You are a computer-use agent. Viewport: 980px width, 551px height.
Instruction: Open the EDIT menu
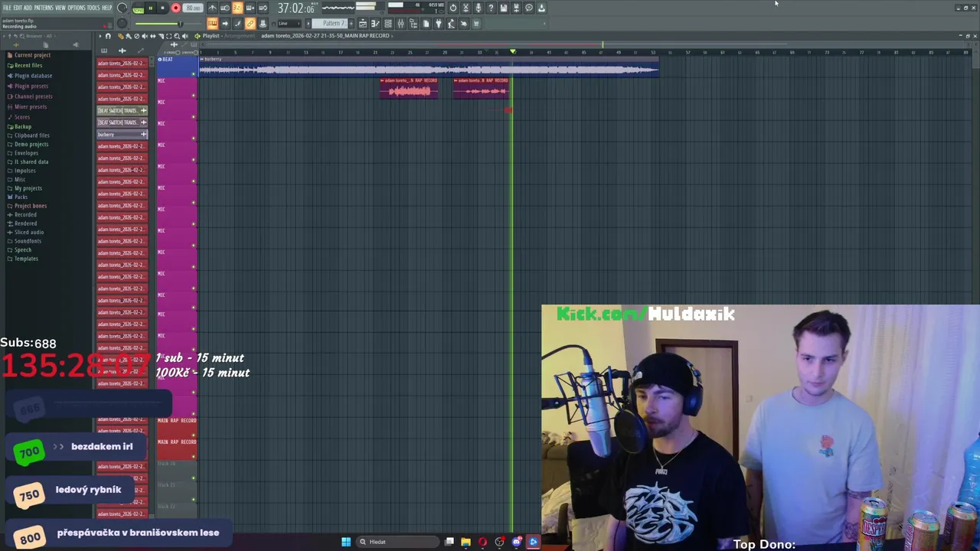coord(18,8)
